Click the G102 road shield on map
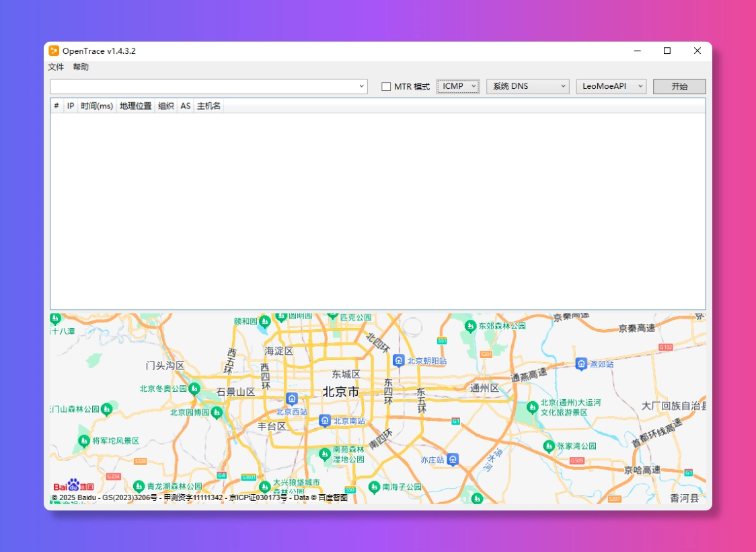The width and height of the screenshot is (756, 552). point(666,347)
